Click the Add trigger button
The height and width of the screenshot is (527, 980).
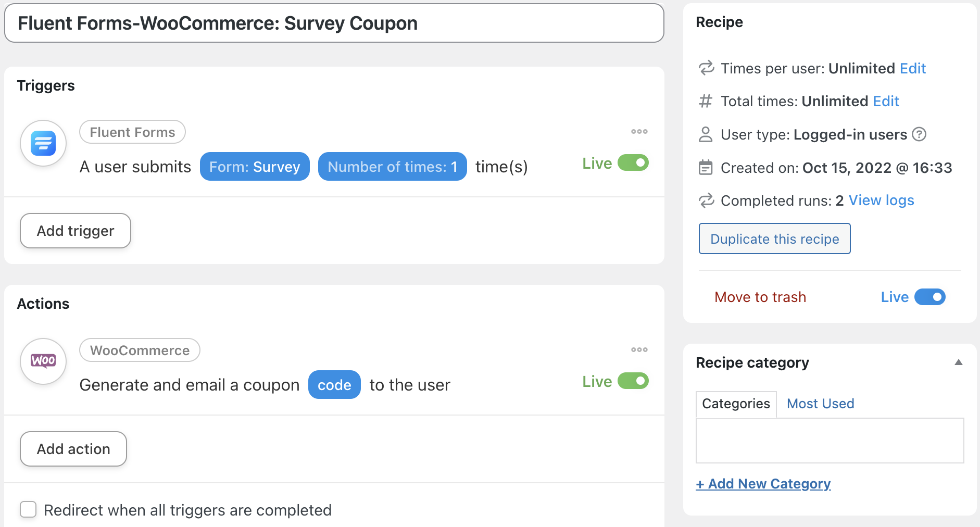click(x=76, y=231)
